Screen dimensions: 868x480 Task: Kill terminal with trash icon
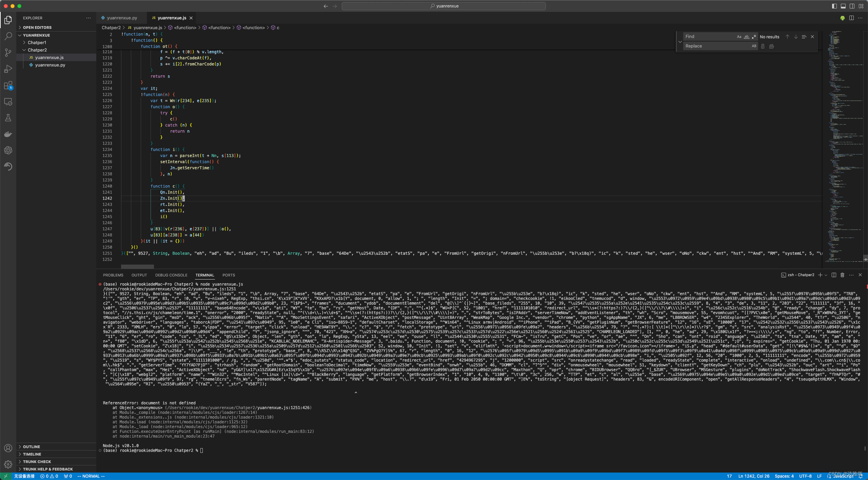843,275
